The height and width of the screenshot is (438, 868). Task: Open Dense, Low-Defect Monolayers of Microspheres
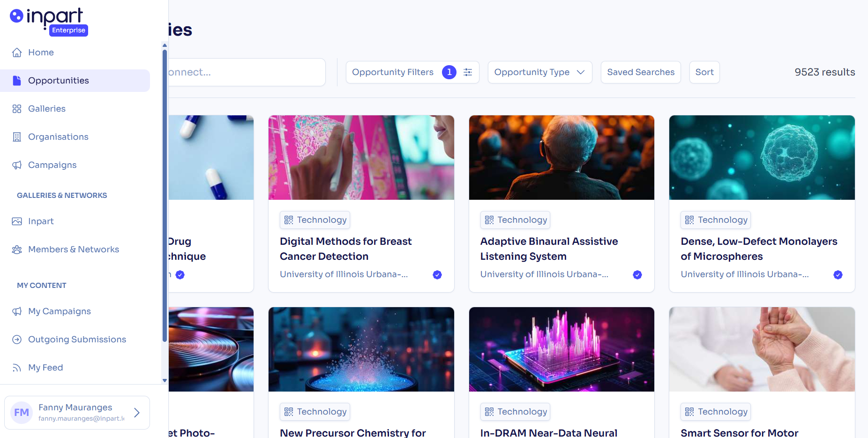pyautogui.click(x=759, y=249)
